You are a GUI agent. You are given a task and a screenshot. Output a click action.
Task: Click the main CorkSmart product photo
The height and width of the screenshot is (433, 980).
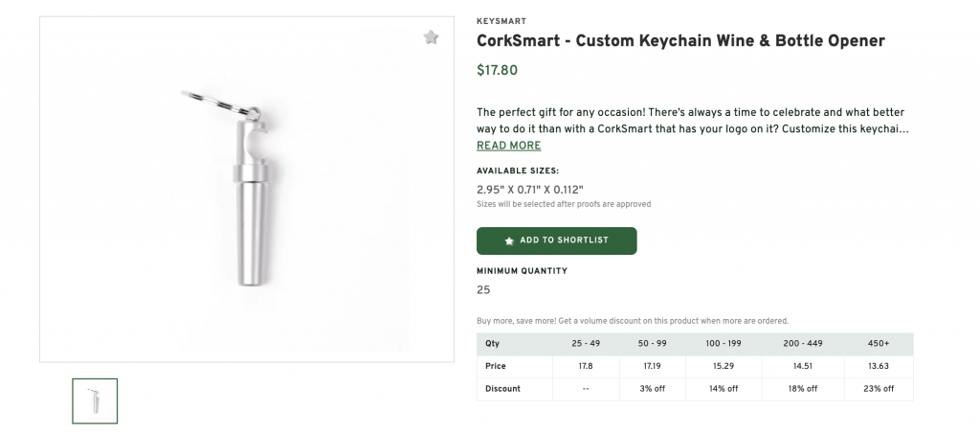(x=246, y=190)
